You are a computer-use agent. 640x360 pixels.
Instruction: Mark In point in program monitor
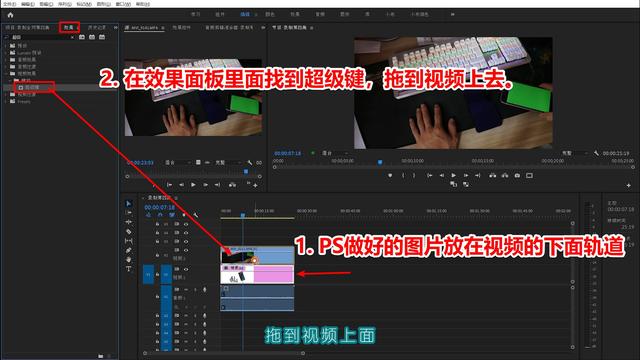point(403,175)
